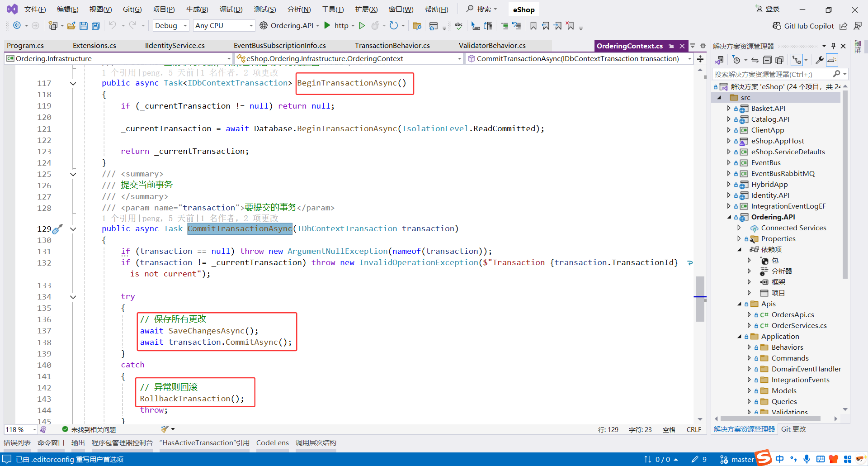Image resolution: width=868 pixels, height=466 pixels.
Task: Open the Any CPU platform dropdown
Action: pos(224,26)
